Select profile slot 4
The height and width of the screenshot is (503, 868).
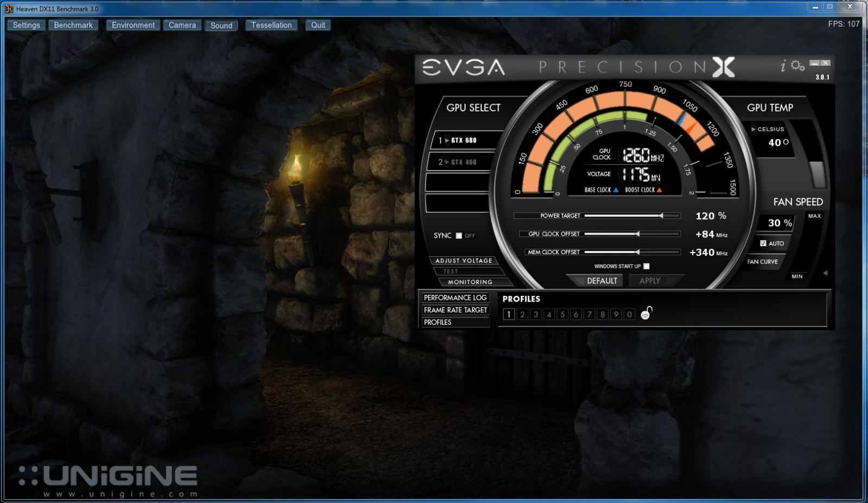coord(549,314)
